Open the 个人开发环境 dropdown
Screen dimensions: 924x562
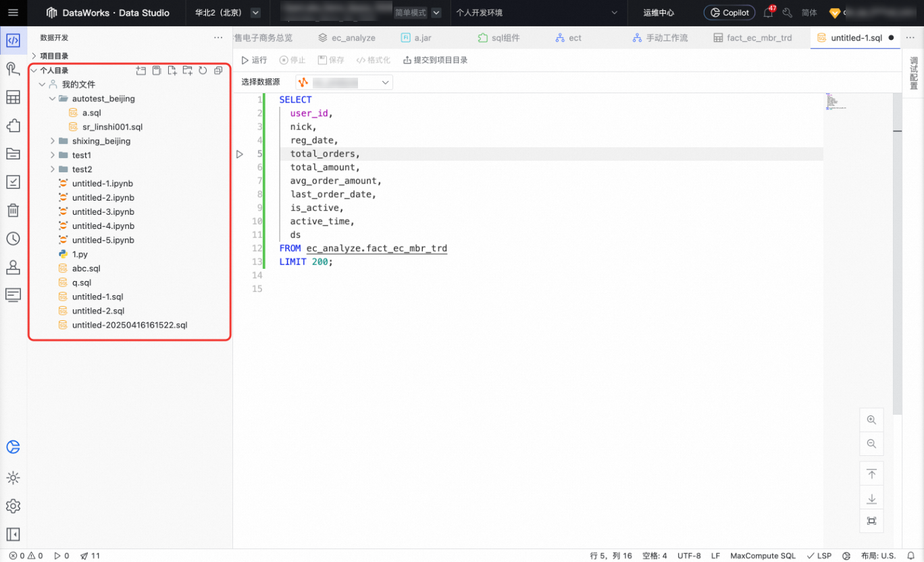pos(537,13)
